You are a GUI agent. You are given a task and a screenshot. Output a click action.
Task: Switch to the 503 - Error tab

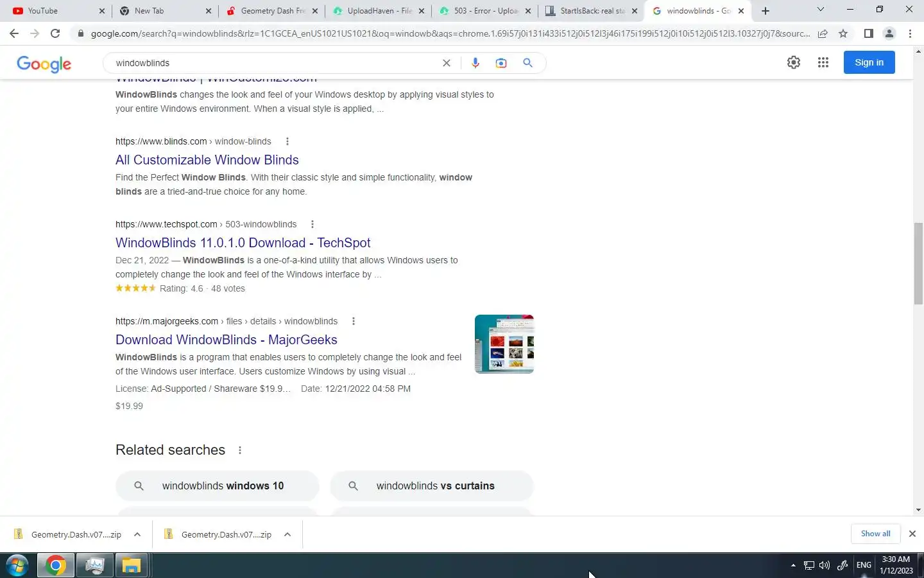[484, 11]
